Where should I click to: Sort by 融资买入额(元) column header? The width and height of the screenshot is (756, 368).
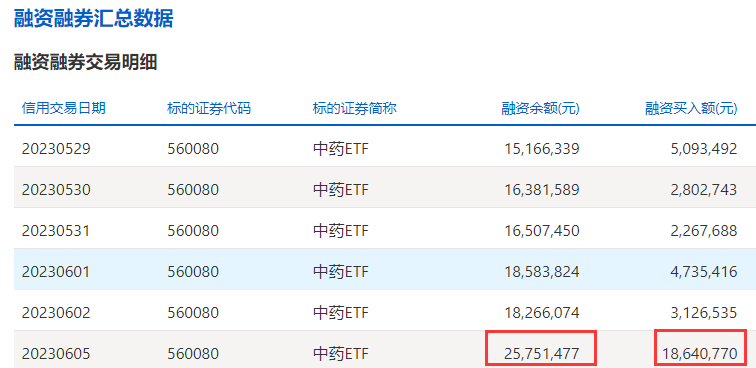point(691,109)
